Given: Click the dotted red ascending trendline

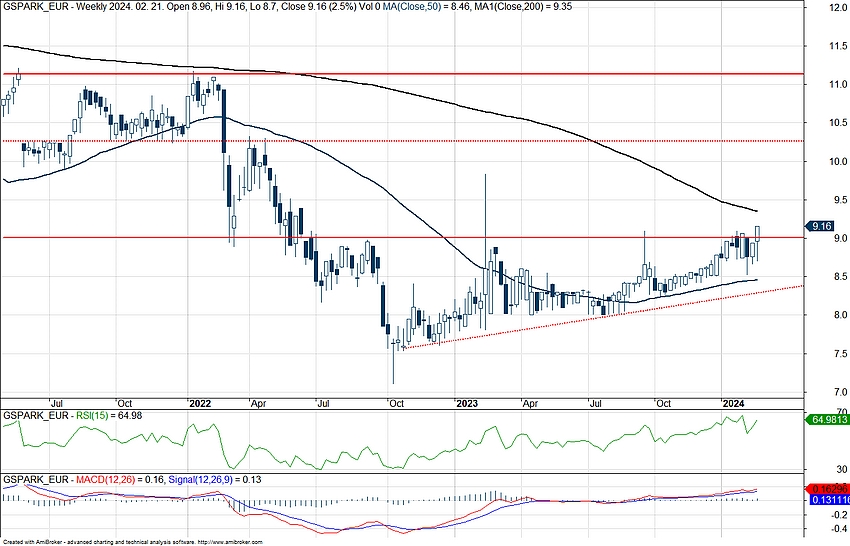Looking at the screenshot, I should 602,317.
